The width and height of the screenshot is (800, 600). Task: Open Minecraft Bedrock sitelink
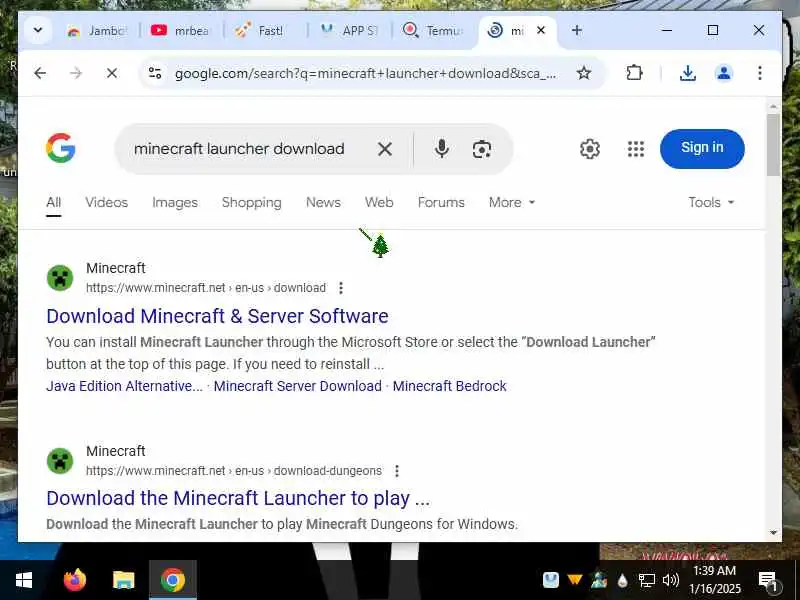click(x=449, y=386)
